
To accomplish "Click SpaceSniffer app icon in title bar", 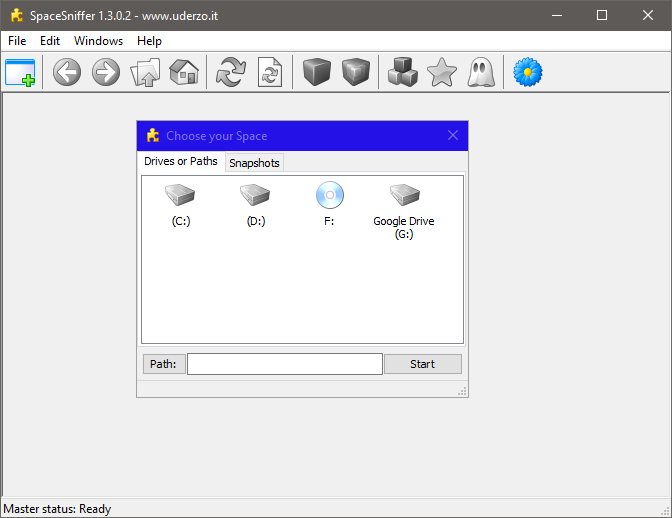I will click(17, 15).
